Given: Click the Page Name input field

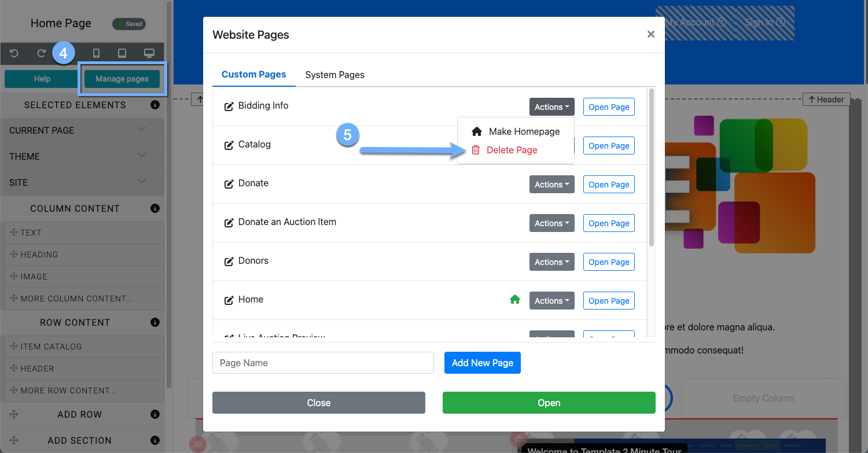Looking at the screenshot, I should pyautogui.click(x=323, y=363).
